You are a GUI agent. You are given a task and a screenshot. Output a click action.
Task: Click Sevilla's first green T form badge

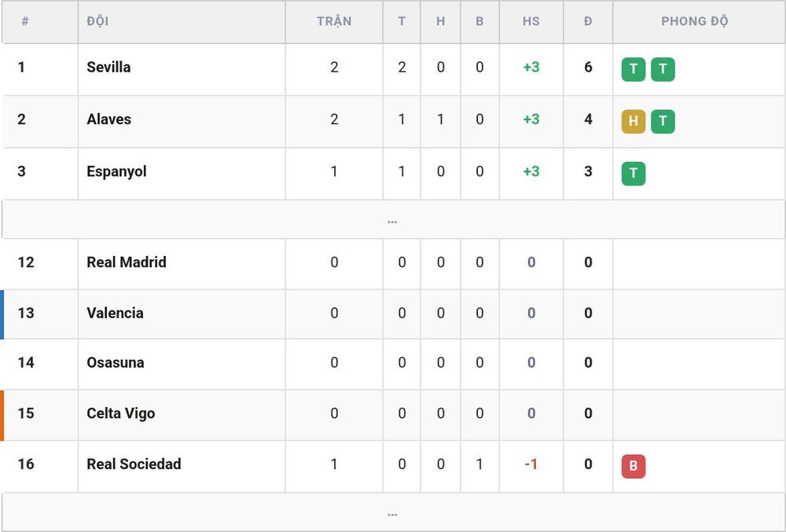tap(633, 69)
